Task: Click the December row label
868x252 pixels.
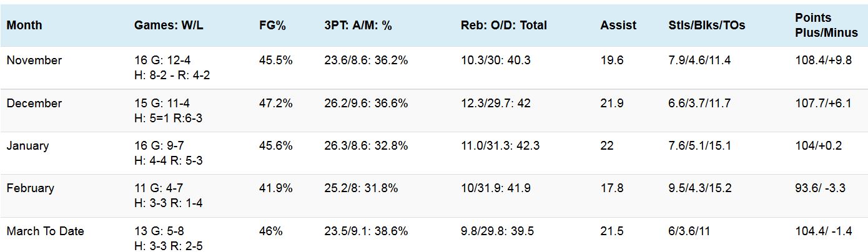Action: pyautogui.click(x=34, y=104)
